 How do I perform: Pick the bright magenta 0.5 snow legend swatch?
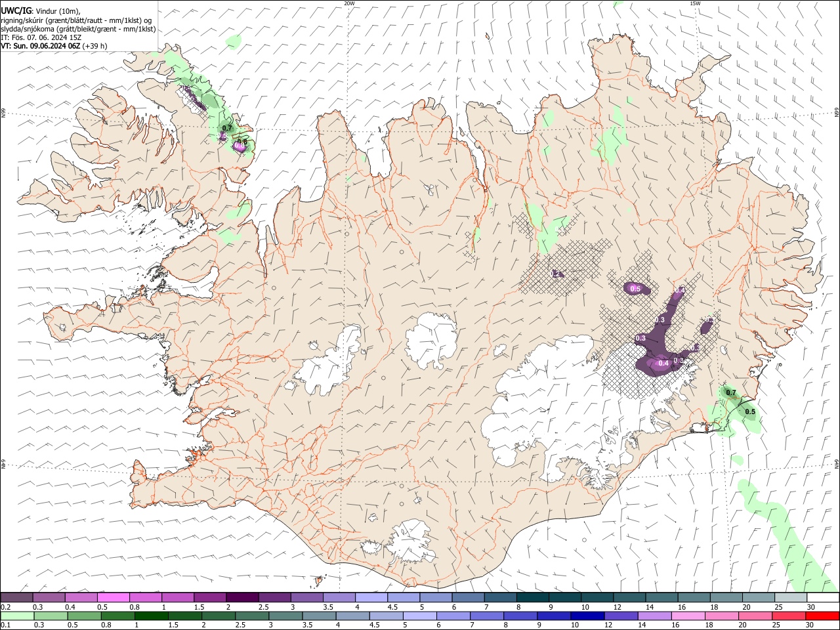click(113, 598)
